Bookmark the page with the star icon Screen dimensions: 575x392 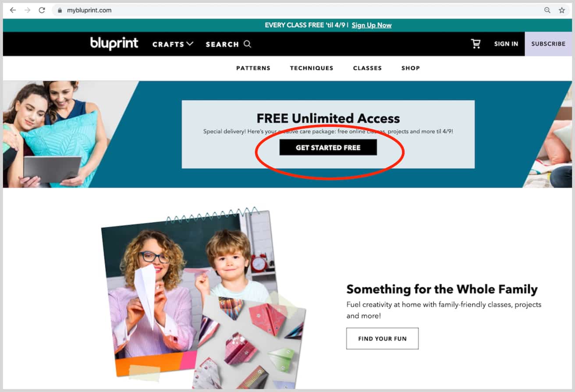click(561, 10)
